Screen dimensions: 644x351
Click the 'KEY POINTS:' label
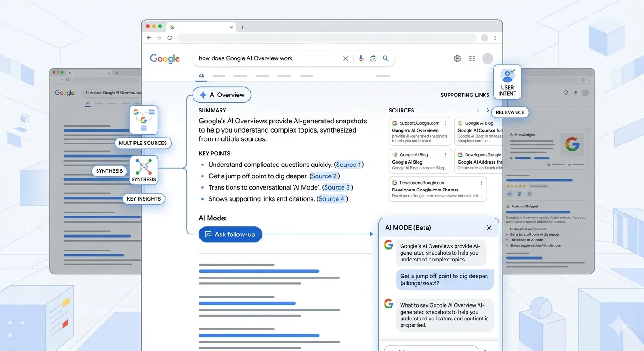coord(215,154)
